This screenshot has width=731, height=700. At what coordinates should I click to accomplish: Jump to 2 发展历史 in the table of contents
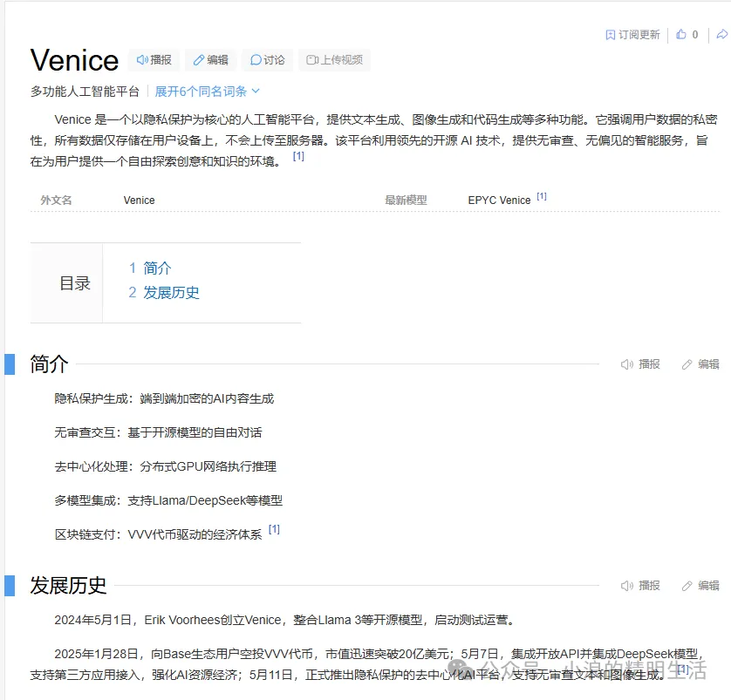coord(164,293)
